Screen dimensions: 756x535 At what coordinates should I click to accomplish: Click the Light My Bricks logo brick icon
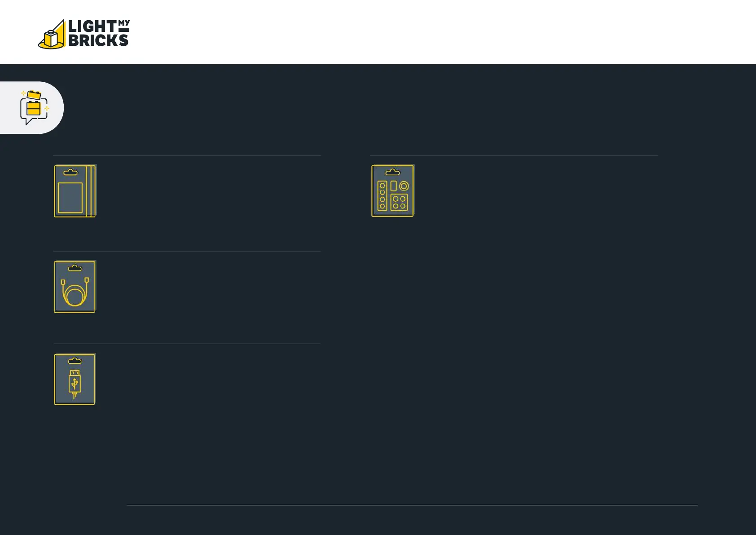[52, 36]
